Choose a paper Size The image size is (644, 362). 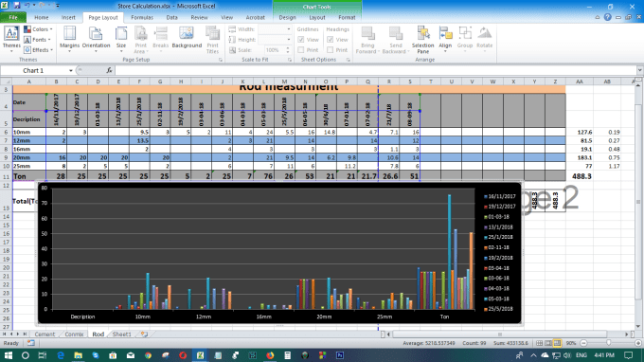coord(121,40)
